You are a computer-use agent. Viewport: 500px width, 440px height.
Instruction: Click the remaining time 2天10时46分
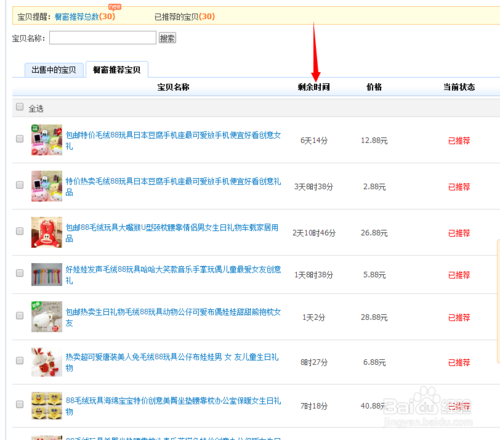(314, 233)
